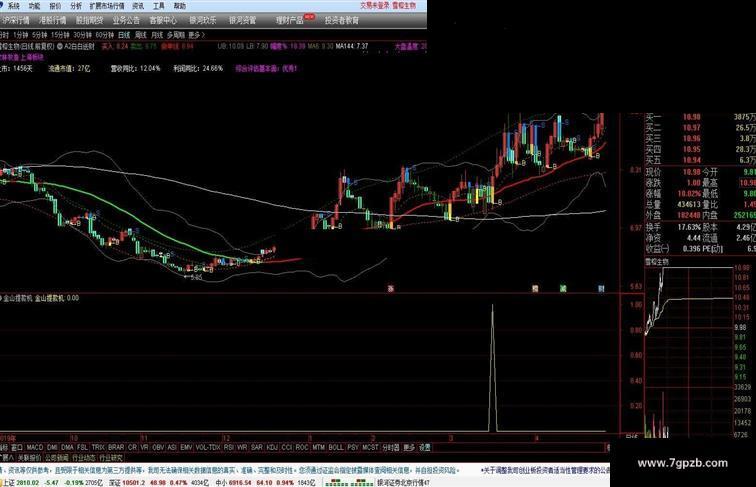Open the 关联报价 bottom tab
Image resolution: width=756 pixels, height=487 pixels.
(x=29, y=458)
